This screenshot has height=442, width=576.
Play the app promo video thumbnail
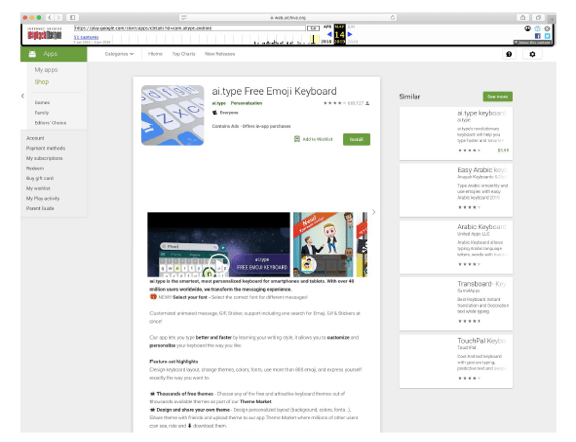pos(219,244)
